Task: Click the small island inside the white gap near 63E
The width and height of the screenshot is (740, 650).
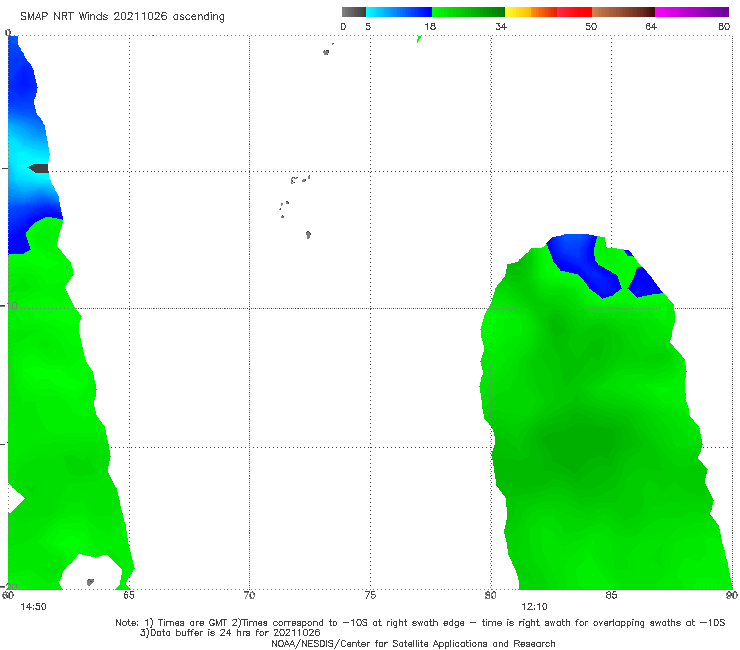Action: [x=90, y=582]
